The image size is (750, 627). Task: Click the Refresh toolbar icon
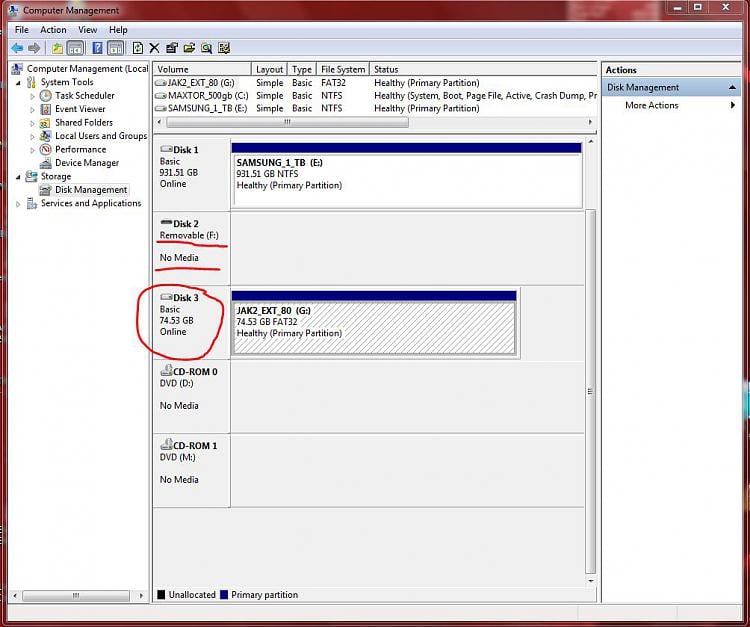138,48
